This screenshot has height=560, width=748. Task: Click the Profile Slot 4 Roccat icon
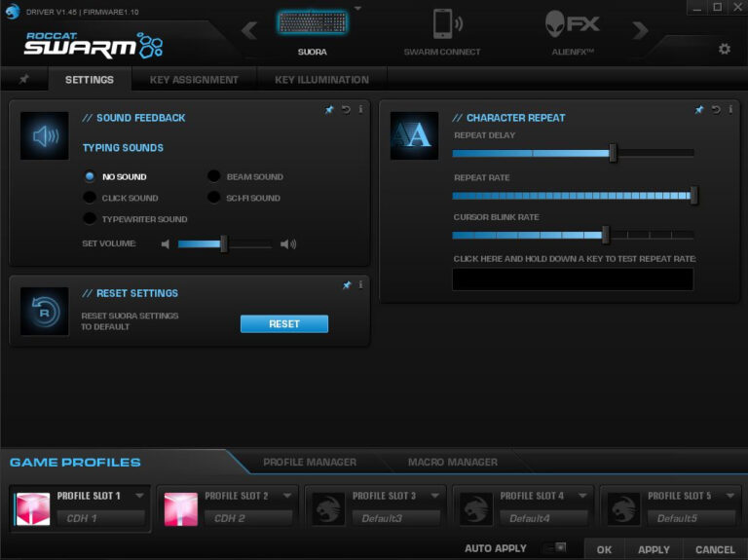point(475,509)
